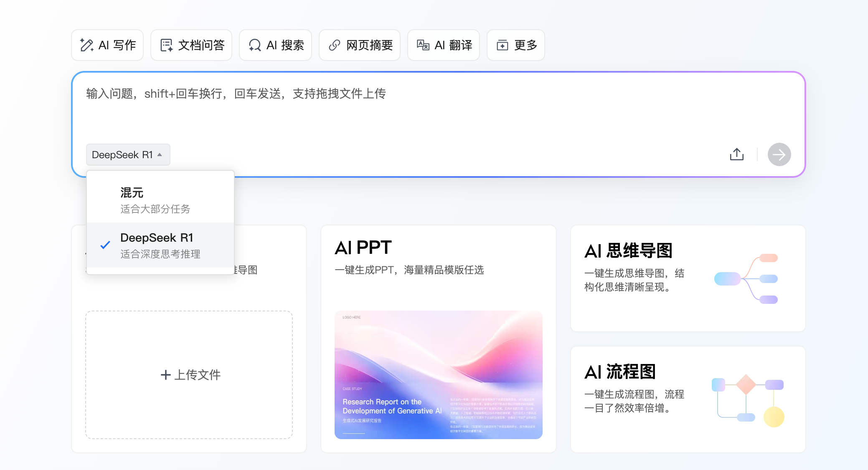
Task: Click into the question input field
Action: tap(418, 109)
